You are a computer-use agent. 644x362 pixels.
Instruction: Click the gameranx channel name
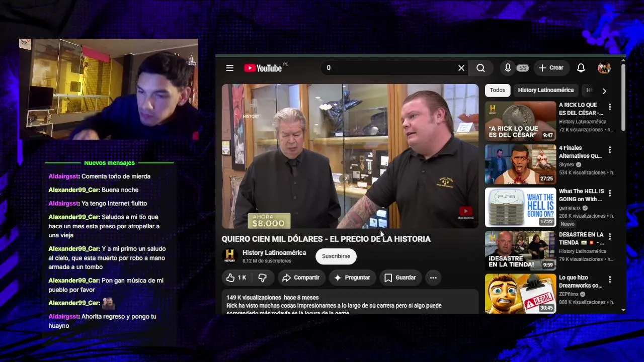tap(570, 208)
